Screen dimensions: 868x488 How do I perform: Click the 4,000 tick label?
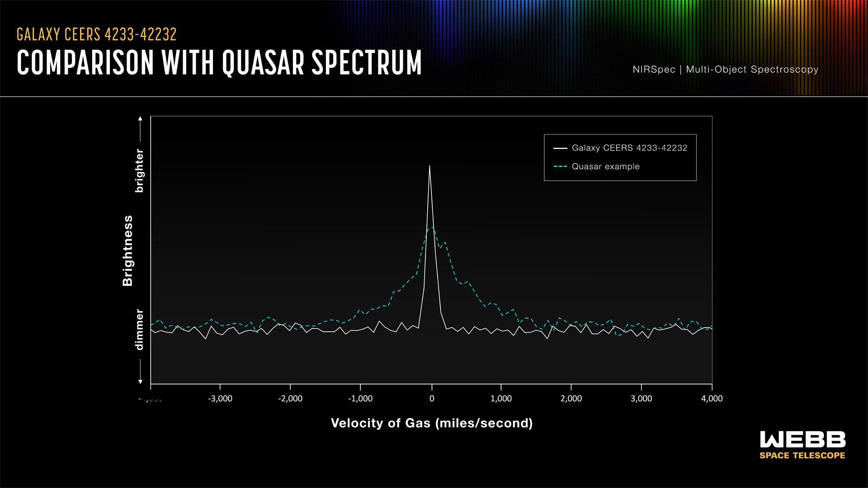coord(712,399)
